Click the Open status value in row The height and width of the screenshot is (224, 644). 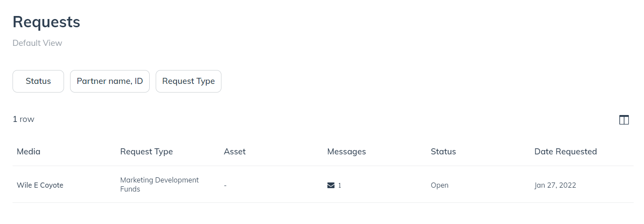[439, 185]
